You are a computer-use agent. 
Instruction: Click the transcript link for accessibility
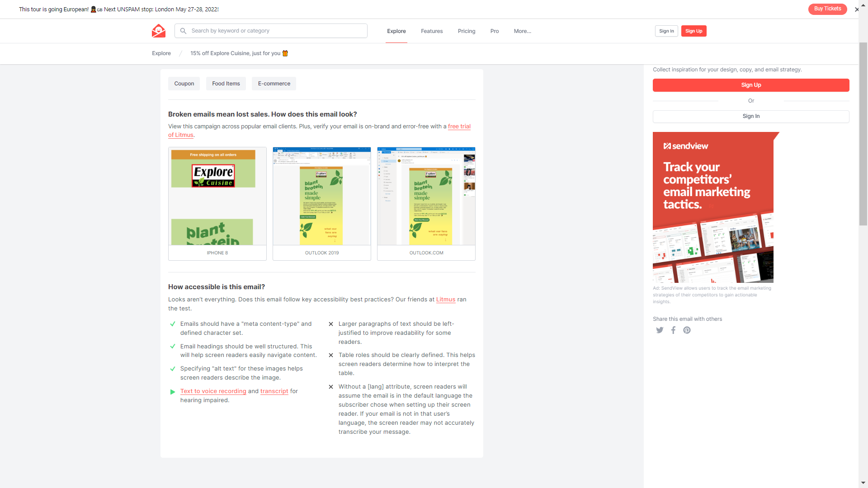click(x=274, y=391)
